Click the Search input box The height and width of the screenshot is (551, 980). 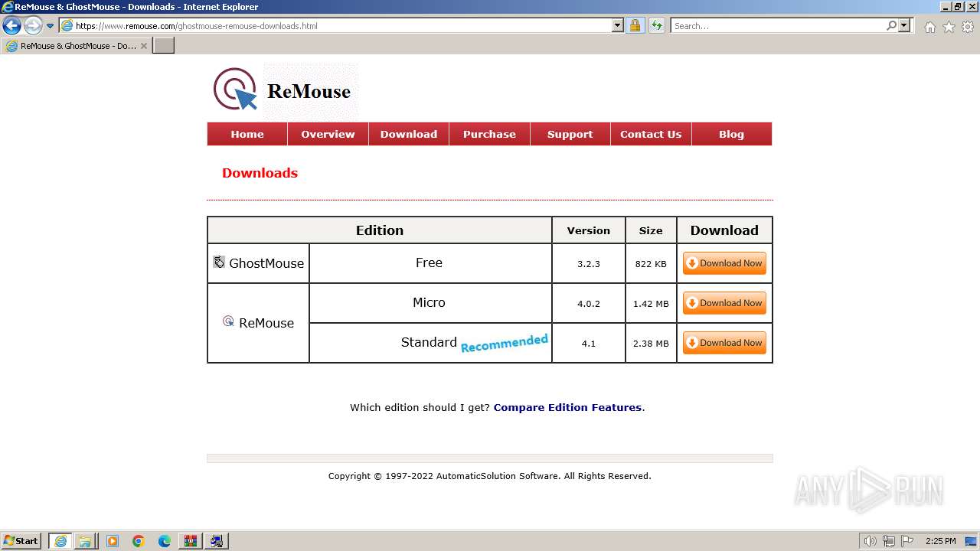point(778,26)
